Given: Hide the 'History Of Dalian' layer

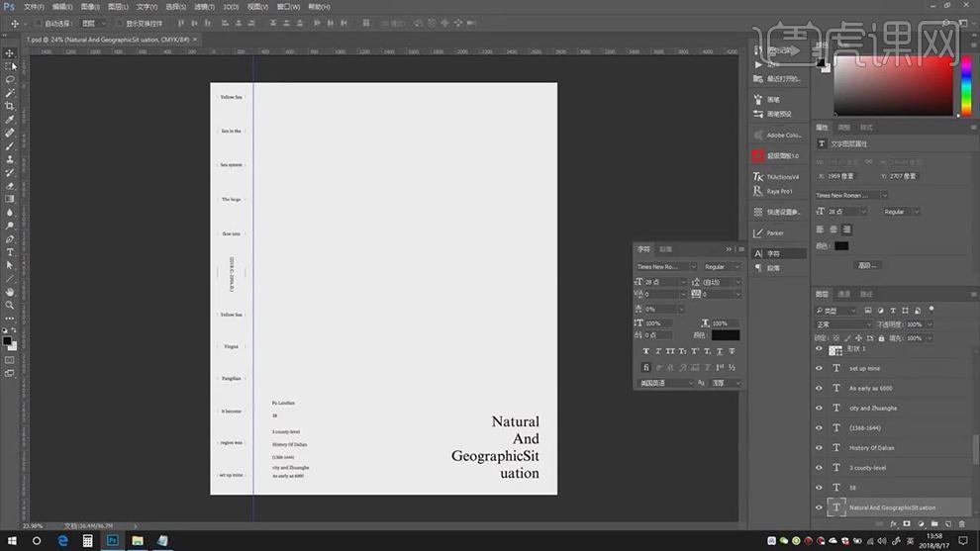Looking at the screenshot, I should (x=819, y=448).
